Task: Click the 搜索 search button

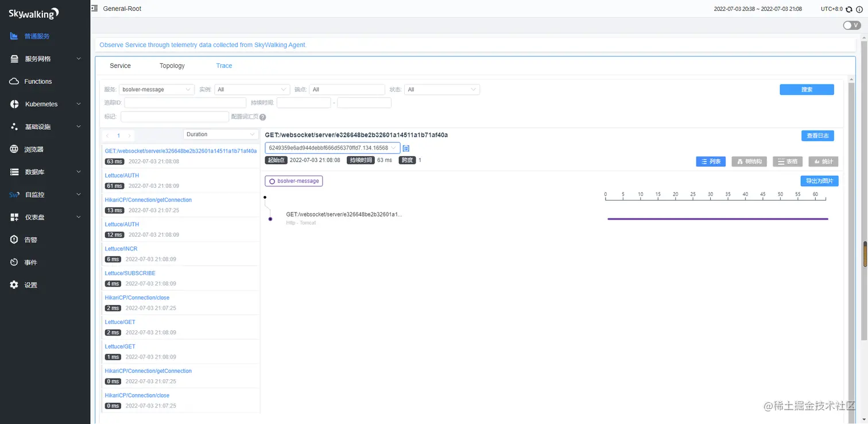Action: click(807, 90)
